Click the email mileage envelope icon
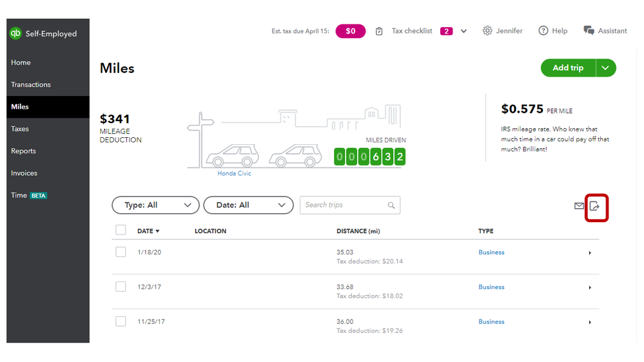 [579, 206]
